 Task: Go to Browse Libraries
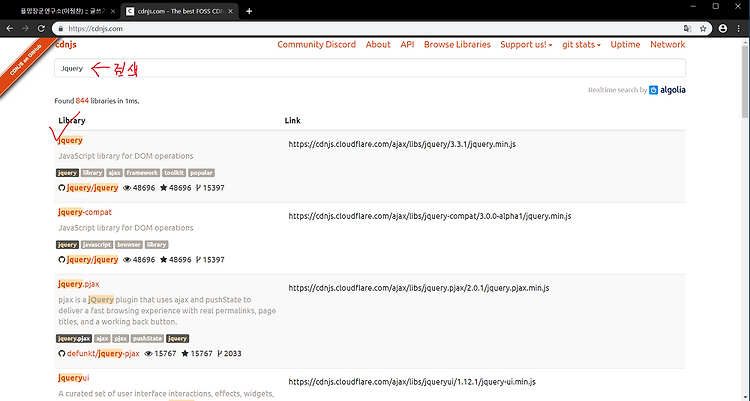(457, 45)
